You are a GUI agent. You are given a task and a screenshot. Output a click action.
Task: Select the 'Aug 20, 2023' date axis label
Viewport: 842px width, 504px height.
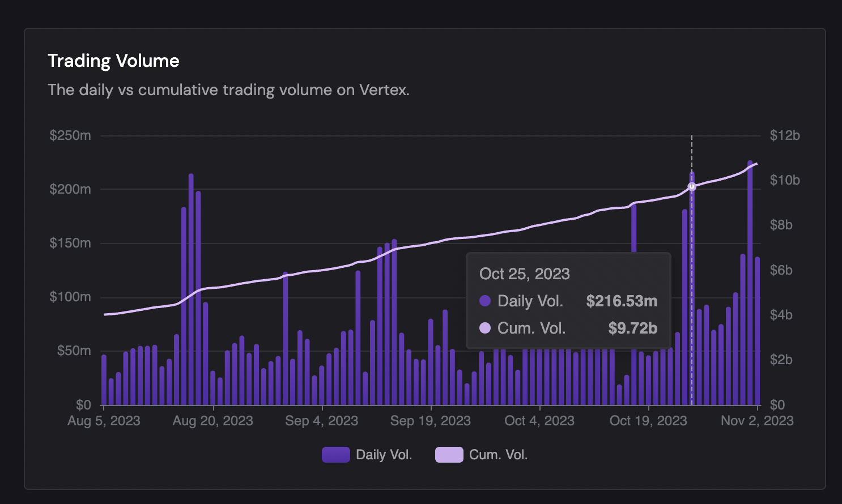212,421
